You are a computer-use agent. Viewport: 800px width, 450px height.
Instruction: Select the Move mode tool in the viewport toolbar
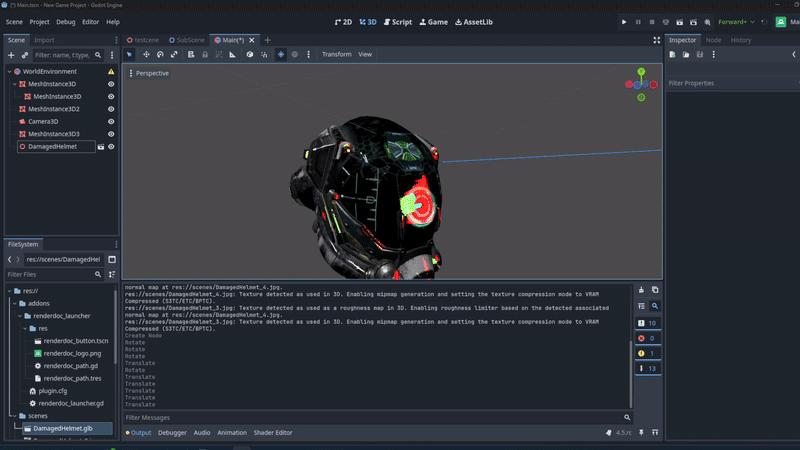(146, 54)
